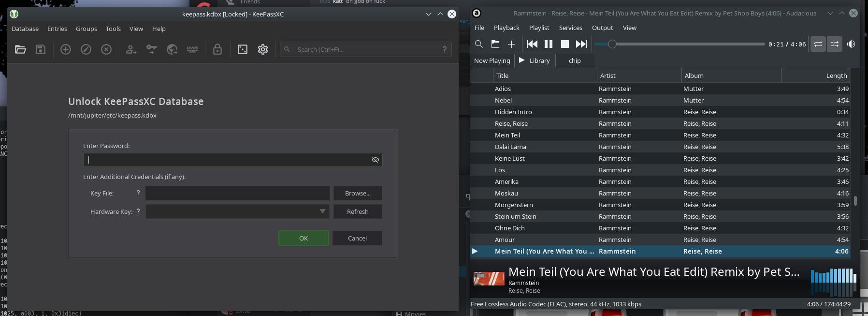Click the Audacious seek slider handle

click(x=612, y=44)
